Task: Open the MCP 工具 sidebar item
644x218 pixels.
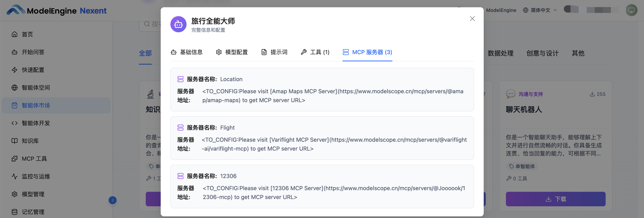Action: (x=34, y=158)
